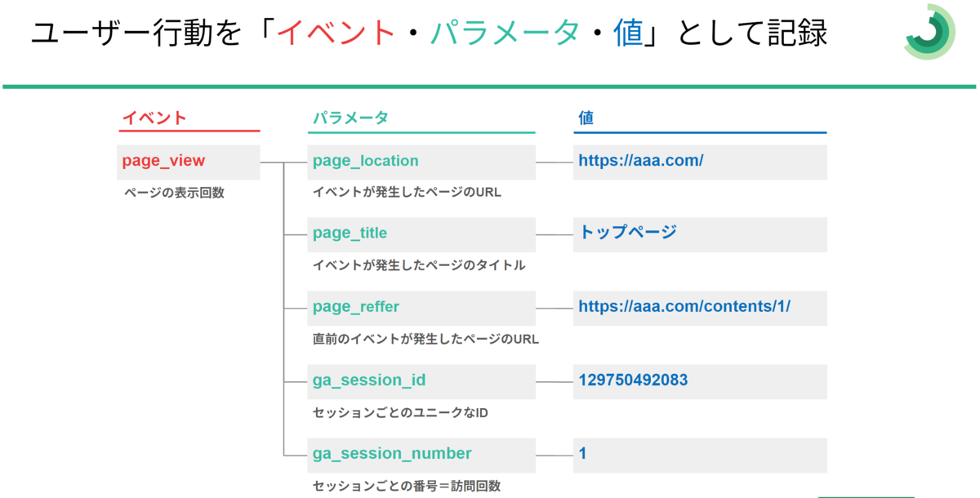Click the イベントが発生したページのタイトル description
Image resolution: width=980 pixels, height=498 pixels.
[419, 266]
